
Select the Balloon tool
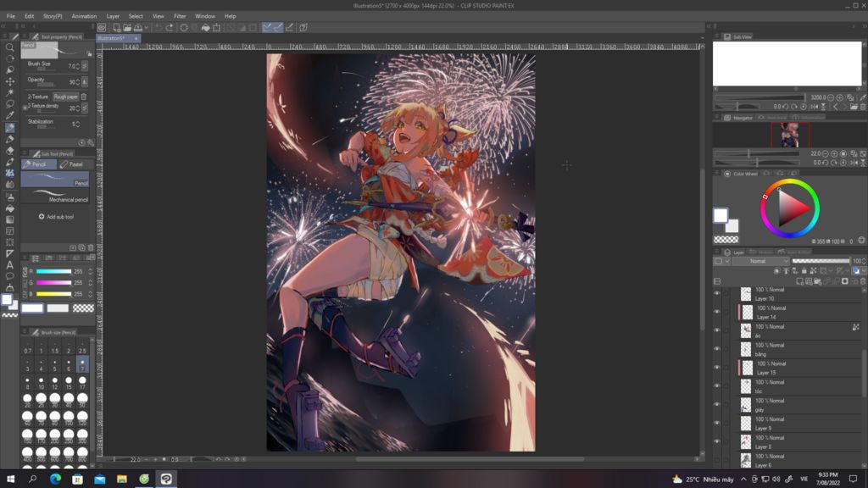click(9, 276)
